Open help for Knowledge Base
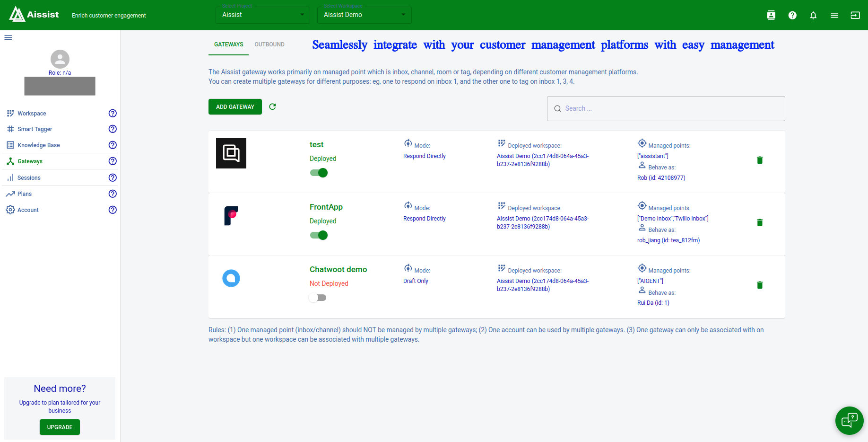This screenshot has height=442, width=868. (x=113, y=145)
